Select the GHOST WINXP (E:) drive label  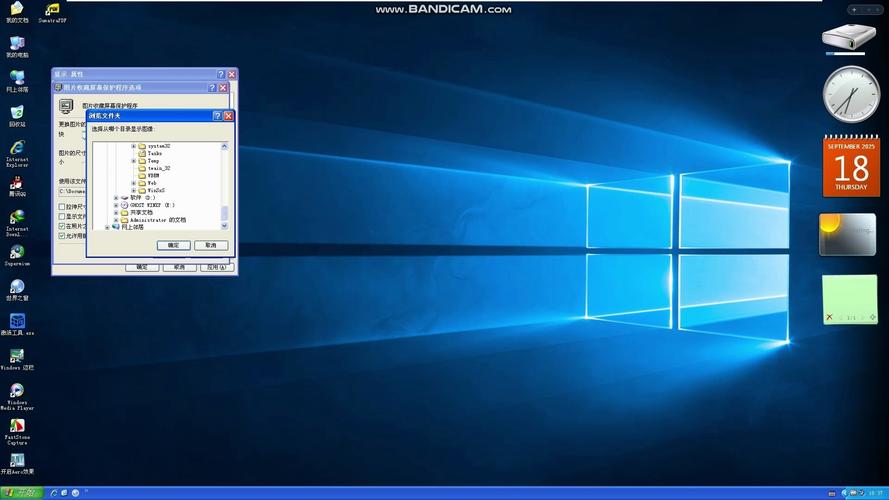152,205
